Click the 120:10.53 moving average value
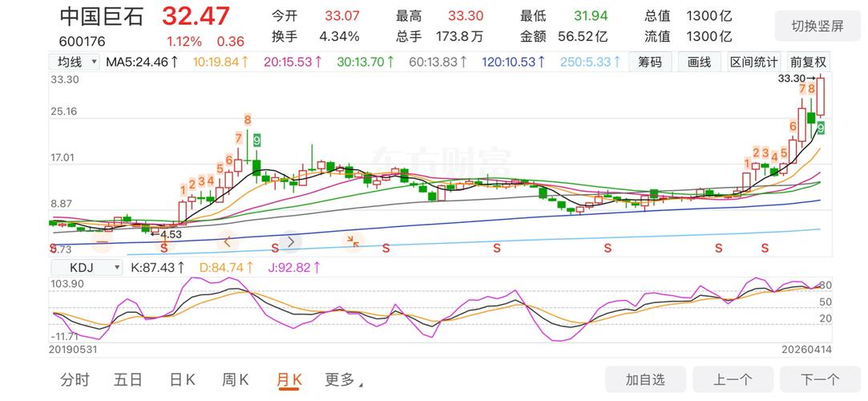868x401 pixels. point(513,62)
